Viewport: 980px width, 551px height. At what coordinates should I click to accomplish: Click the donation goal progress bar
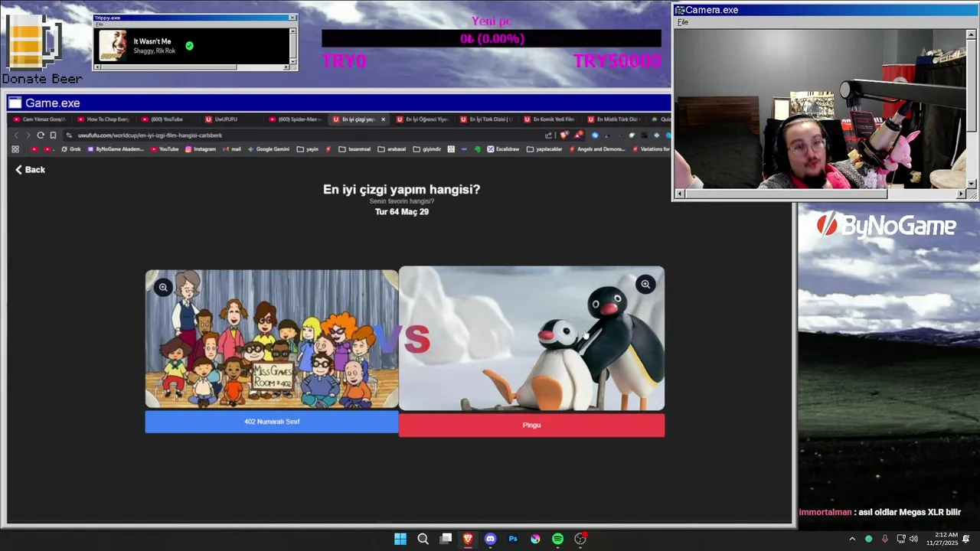491,38
